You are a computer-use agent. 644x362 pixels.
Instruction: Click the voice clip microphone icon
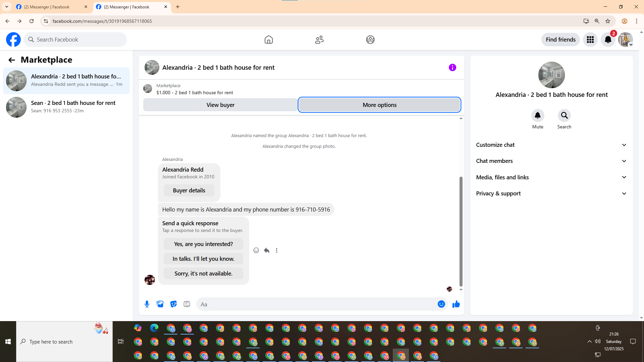147,304
